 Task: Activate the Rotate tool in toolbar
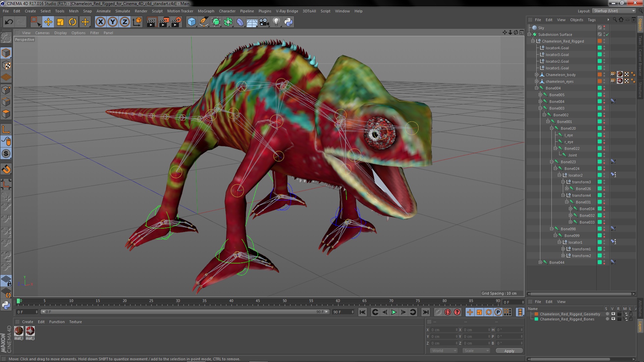tap(72, 22)
